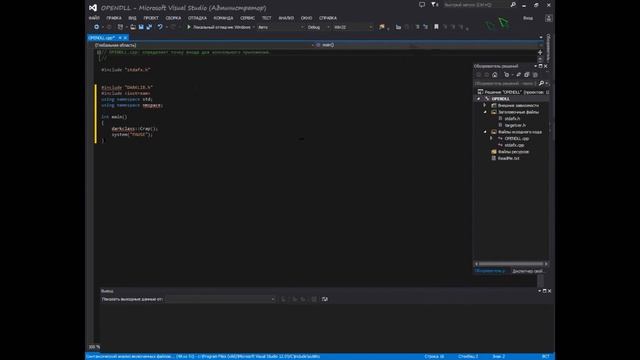
Task: Switch to Property Manager bottom tab
Action: [x=527, y=271]
